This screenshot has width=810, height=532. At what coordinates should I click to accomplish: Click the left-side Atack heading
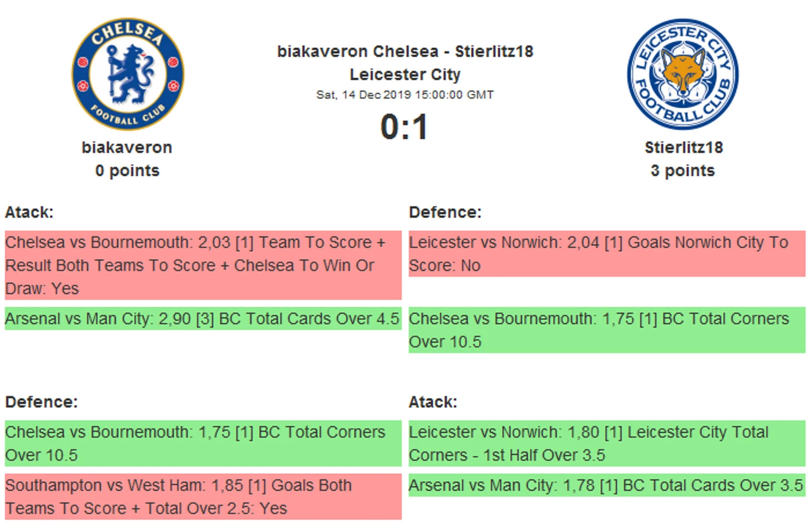[x=29, y=212]
